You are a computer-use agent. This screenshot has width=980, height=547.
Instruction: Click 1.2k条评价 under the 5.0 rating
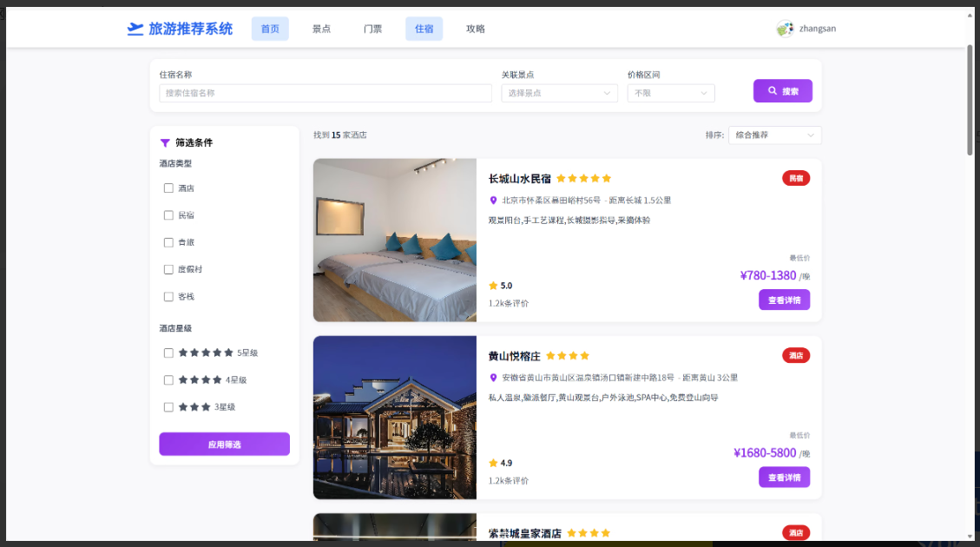coord(509,303)
